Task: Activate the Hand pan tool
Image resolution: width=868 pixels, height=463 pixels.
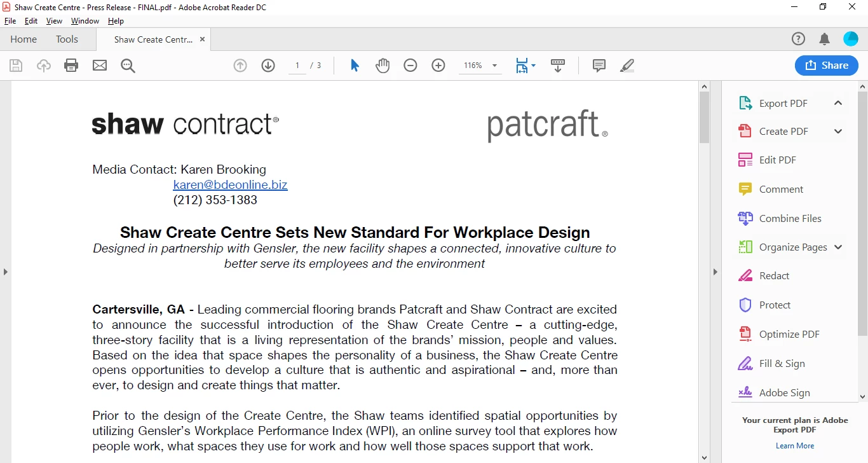Action: pos(383,66)
